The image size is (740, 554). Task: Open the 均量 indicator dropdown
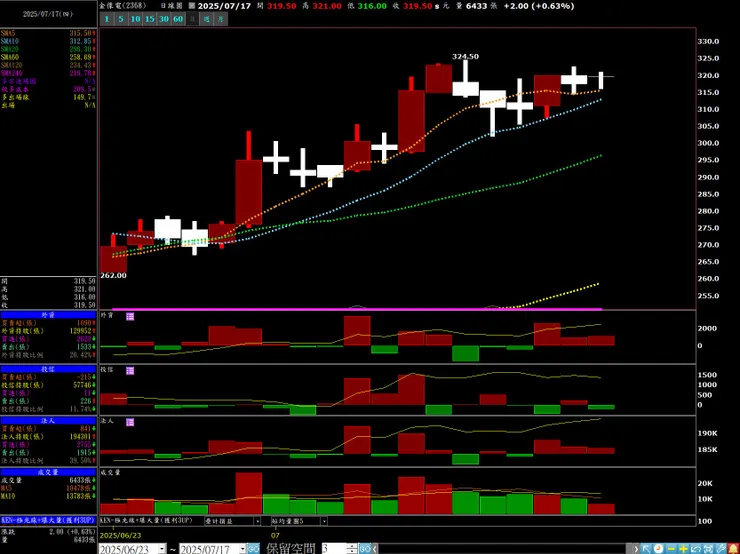tap(324, 521)
